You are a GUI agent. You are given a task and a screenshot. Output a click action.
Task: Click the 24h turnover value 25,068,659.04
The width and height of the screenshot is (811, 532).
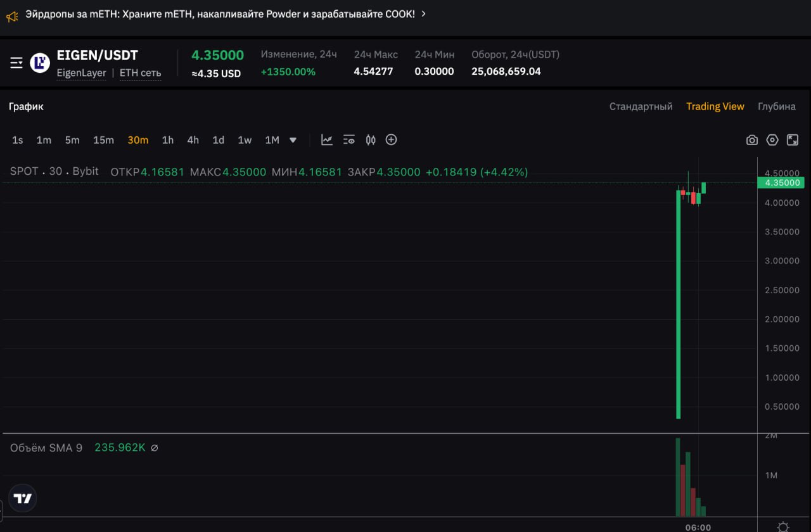click(506, 72)
